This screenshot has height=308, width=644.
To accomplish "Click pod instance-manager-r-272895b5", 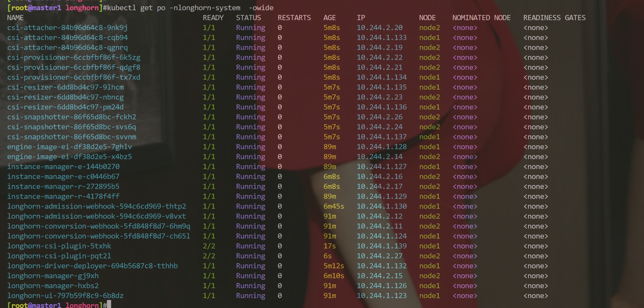I will [63, 187].
